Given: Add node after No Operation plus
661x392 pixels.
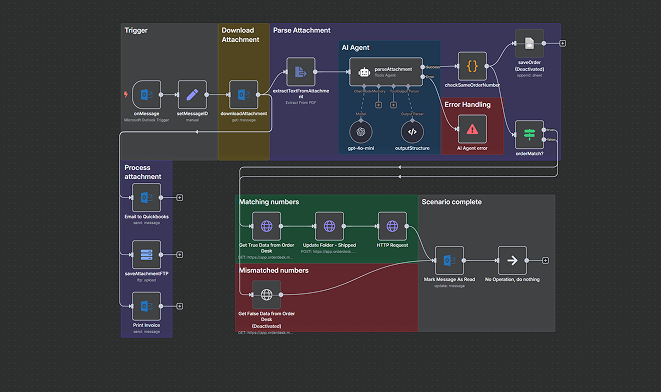Looking at the screenshot, I should click(545, 260).
